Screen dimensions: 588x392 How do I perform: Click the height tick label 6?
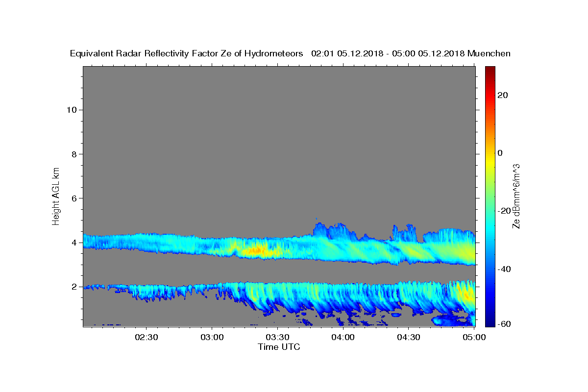point(73,198)
